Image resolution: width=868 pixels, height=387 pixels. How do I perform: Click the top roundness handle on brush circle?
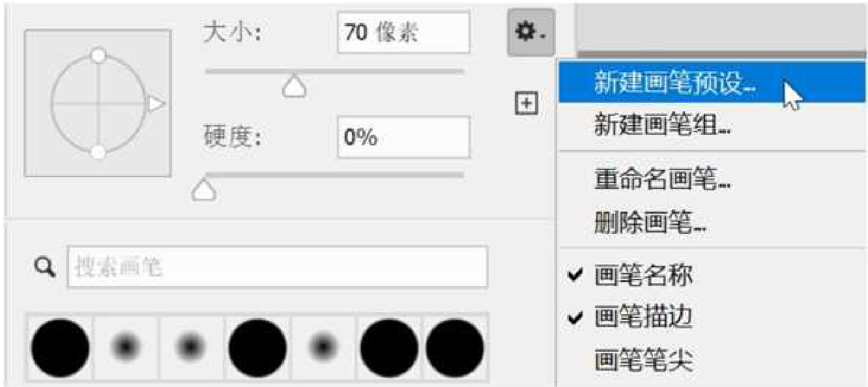click(x=98, y=56)
